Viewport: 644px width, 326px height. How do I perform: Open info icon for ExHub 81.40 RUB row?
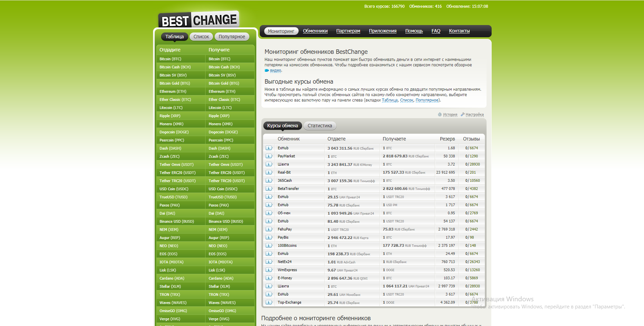269,221
